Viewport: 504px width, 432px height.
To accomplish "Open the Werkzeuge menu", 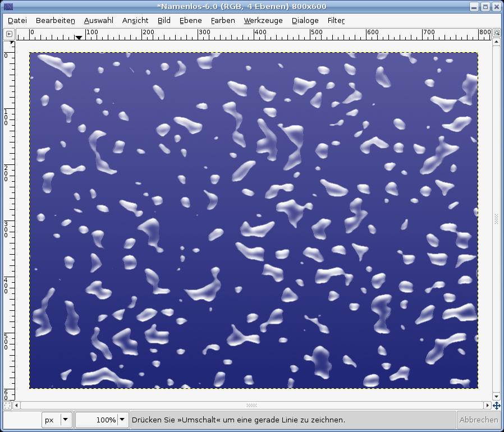I will [x=263, y=21].
